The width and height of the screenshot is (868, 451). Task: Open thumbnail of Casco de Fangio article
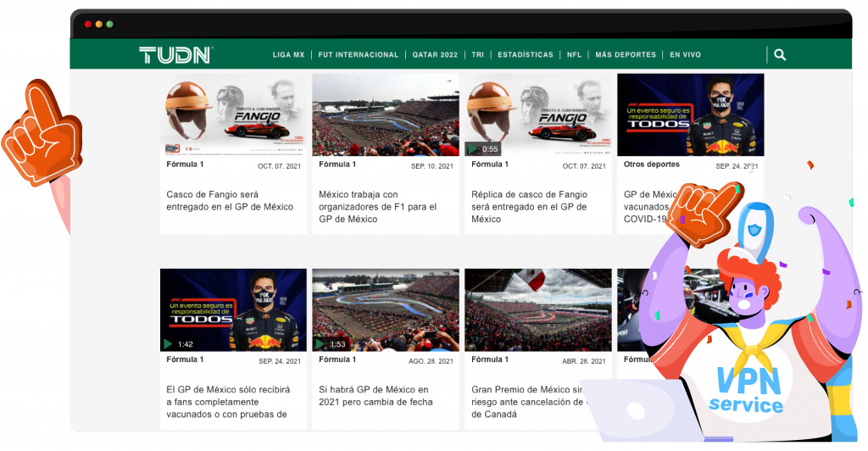[x=233, y=114]
